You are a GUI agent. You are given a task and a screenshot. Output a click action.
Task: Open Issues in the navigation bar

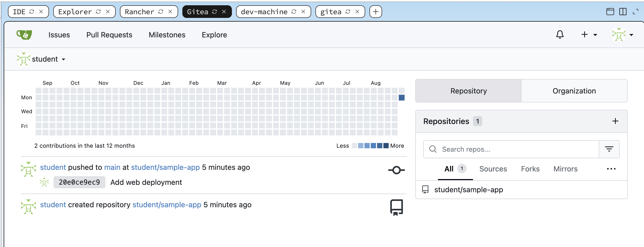[59, 35]
